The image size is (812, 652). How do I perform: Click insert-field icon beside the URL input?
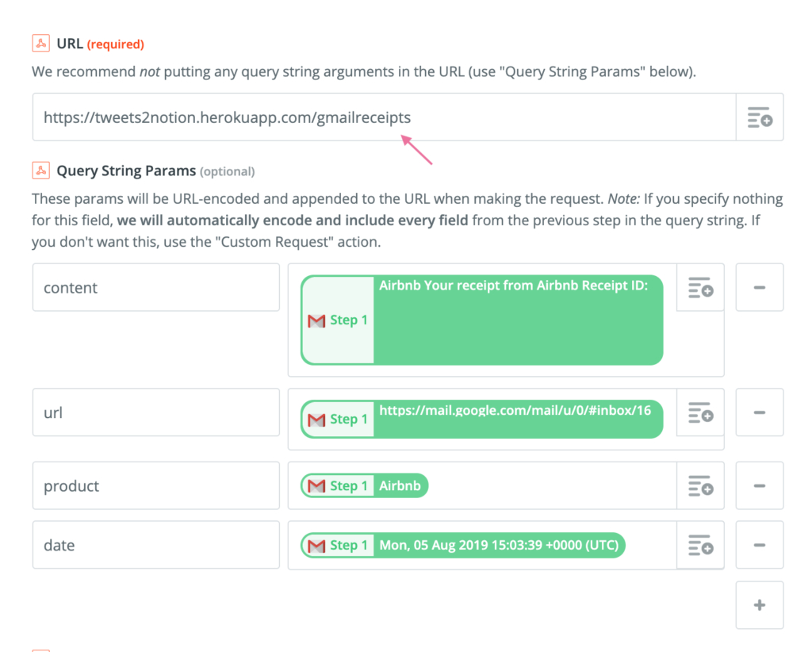tap(760, 117)
